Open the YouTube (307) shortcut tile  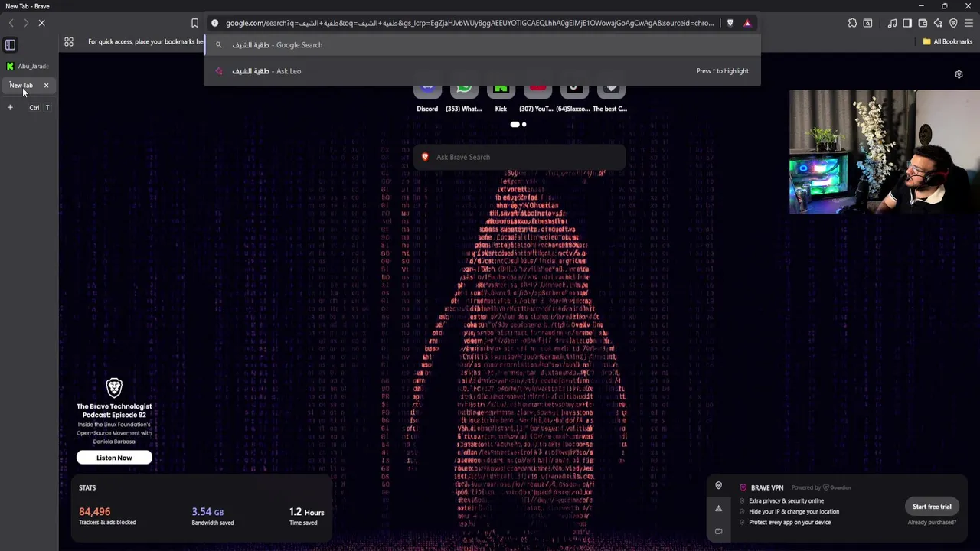537,99
